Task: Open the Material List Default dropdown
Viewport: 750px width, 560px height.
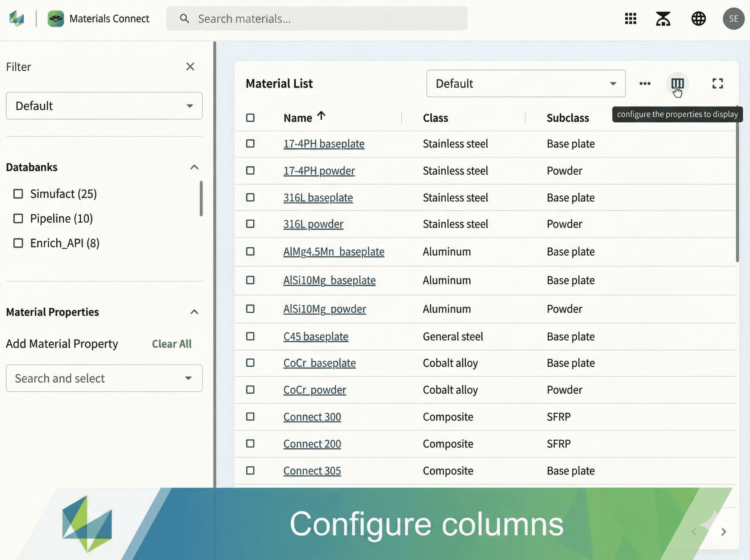Action: (x=525, y=83)
